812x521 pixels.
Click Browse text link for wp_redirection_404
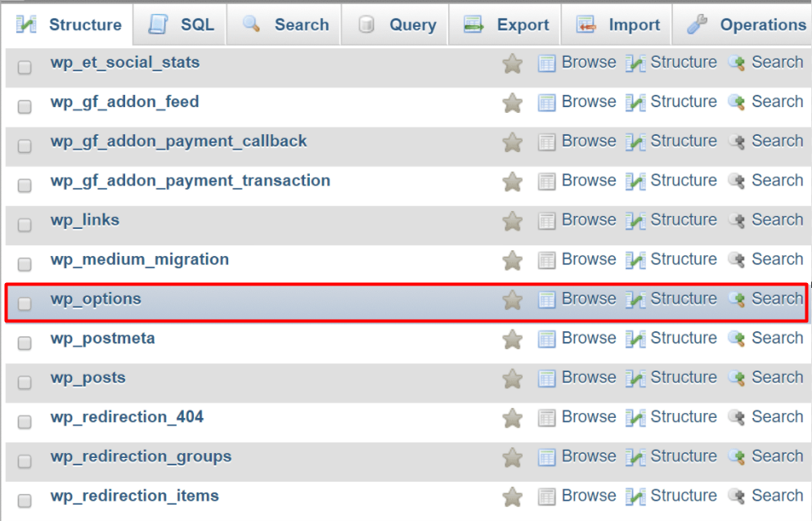tap(589, 416)
